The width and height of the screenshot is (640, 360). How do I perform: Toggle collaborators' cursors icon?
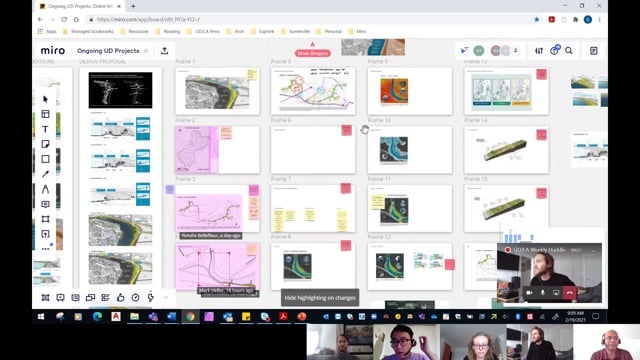(464, 51)
